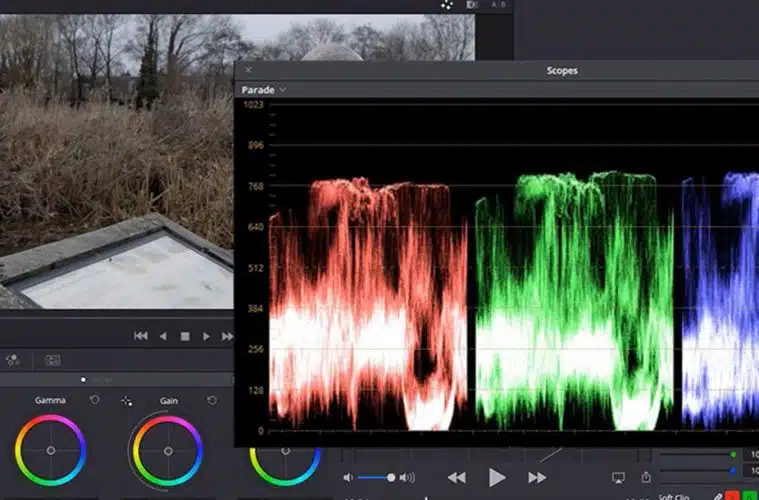Screen dimensions: 759x500
Task: Toggle the image wipe icon above viewer
Action: (x=472, y=5)
